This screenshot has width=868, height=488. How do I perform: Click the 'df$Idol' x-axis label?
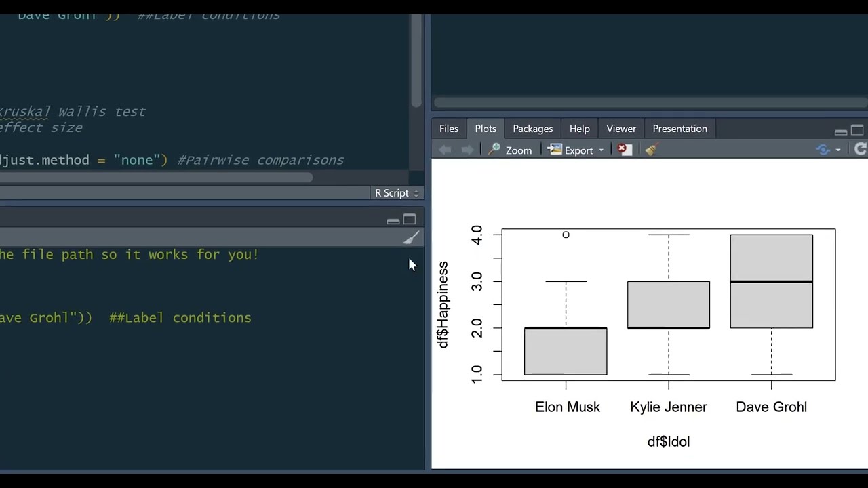tap(669, 442)
